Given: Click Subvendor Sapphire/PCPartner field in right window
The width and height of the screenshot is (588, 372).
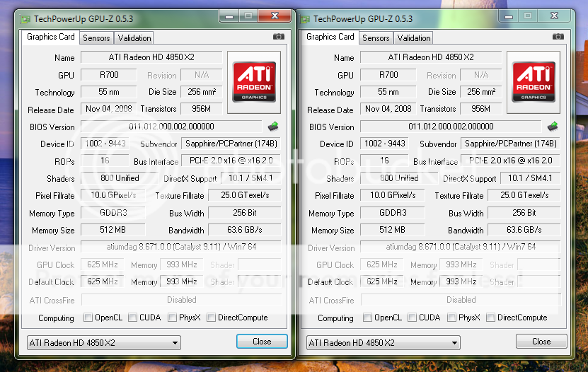Looking at the screenshot, I should [x=510, y=144].
